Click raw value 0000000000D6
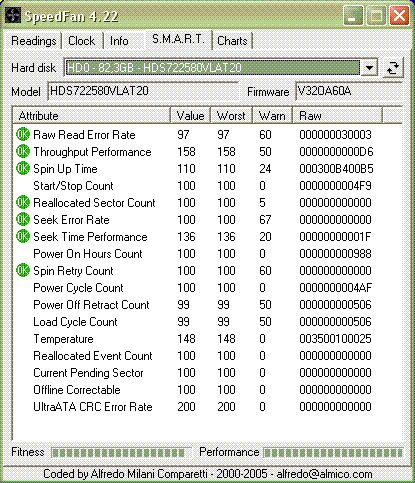The height and width of the screenshot is (483, 415). [336, 152]
